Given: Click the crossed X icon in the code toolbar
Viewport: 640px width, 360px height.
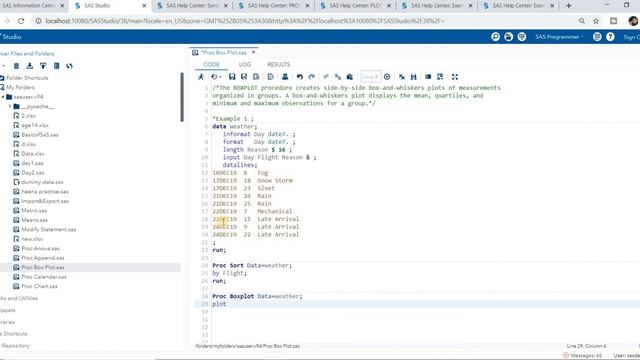Looking at the screenshot, I should (x=402, y=77).
